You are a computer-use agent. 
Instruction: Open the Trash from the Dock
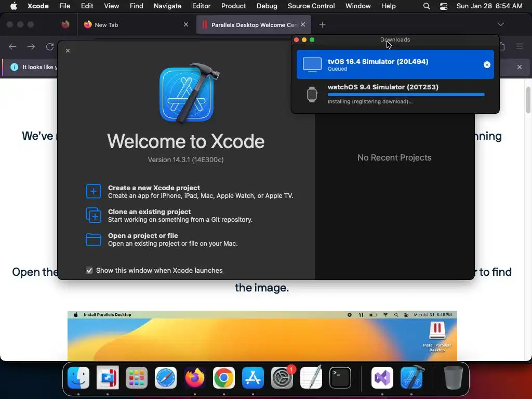[x=453, y=377]
